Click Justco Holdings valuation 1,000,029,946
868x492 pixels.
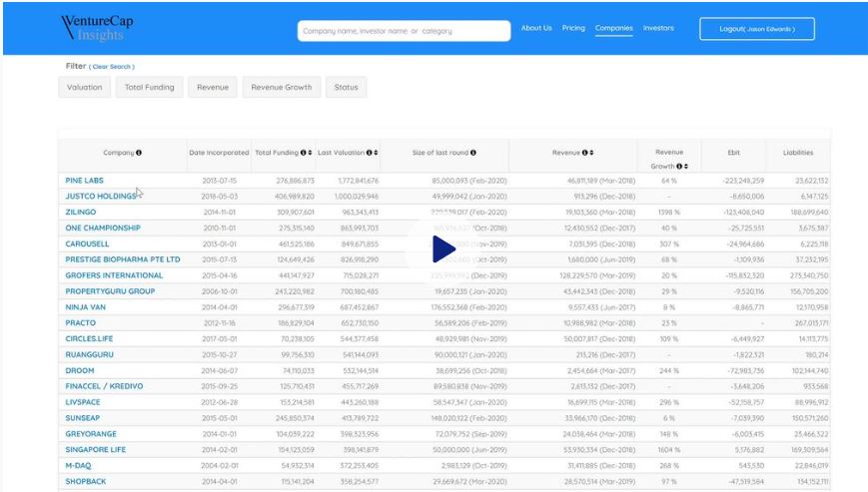coord(357,197)
